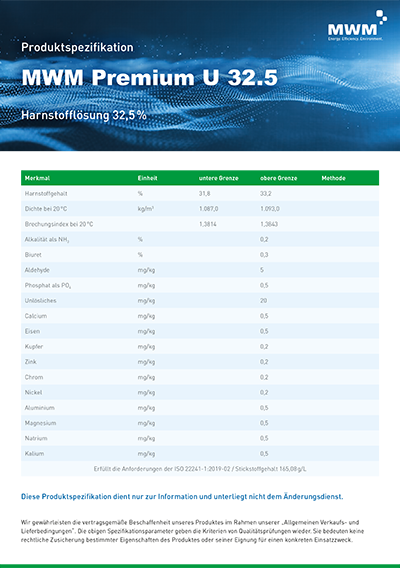Select the 'Unlösliches' row label
The height and width of the screenshot is (568, 400).
tap(41, 301)
